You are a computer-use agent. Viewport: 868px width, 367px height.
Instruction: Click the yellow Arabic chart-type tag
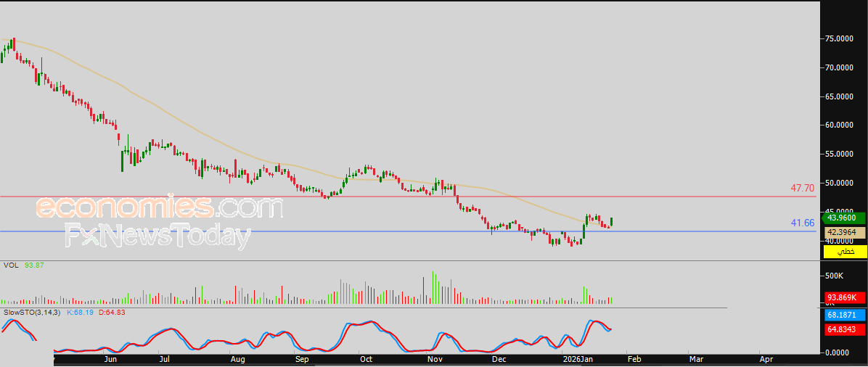click(845, 252)
